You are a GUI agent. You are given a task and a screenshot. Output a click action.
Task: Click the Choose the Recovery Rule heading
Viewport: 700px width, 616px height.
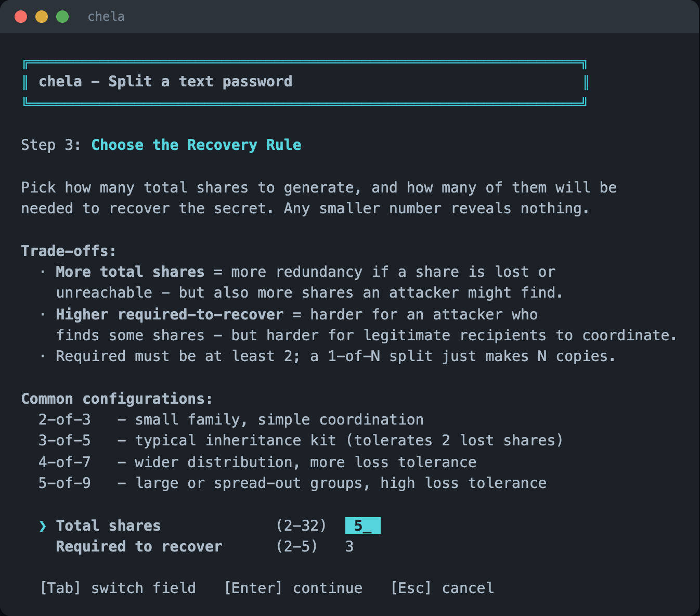click(x=196, y=145)
